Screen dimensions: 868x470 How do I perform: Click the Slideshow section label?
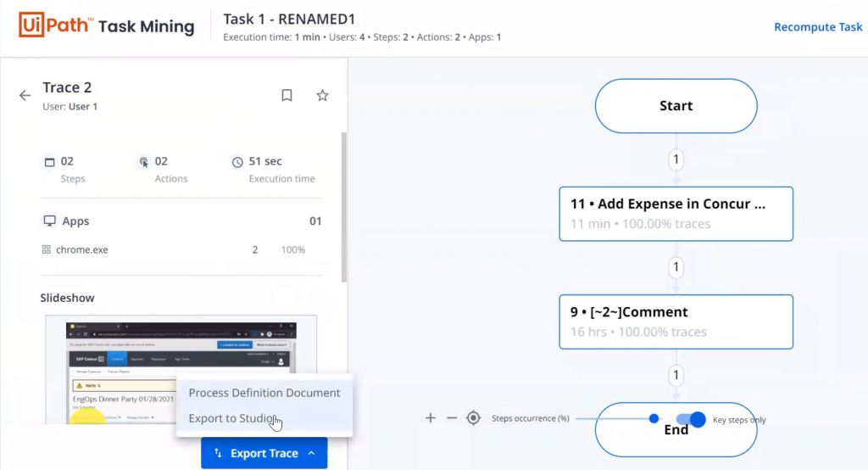tap(67, 298)
